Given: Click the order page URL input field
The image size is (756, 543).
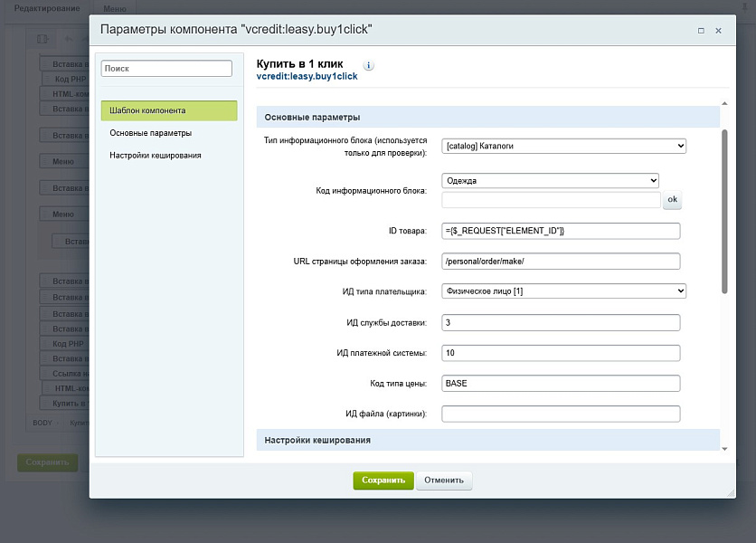Looking at the screenshot, I should pyautogui.click(x=561, y=262).
